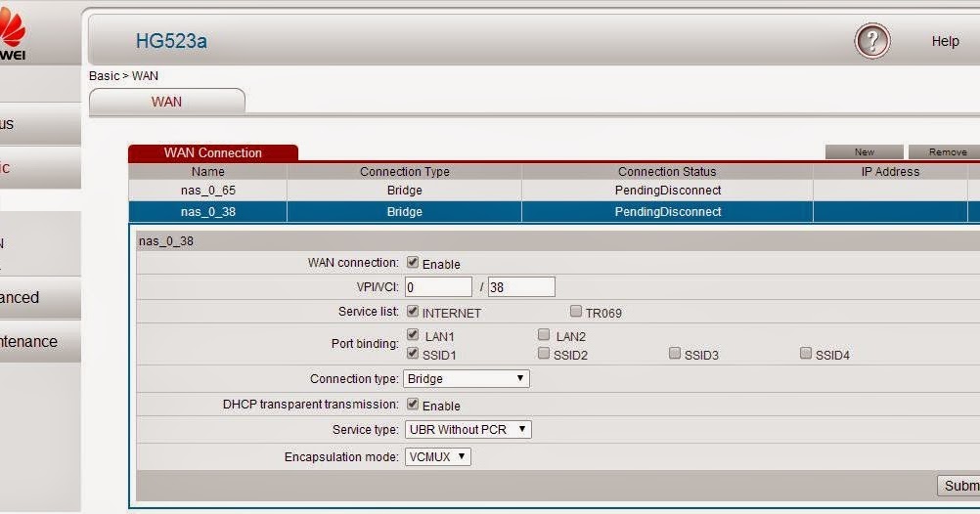The height and width of the screenshot is (514, 980).
Task: Open the Maintenance sidebar menu
Action: pos(40,341)
